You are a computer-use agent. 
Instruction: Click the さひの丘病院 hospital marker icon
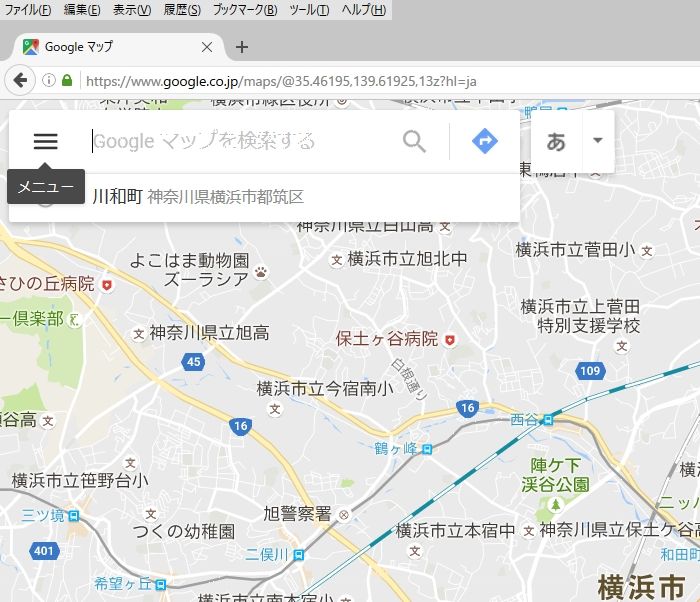(x=107, y=284)
